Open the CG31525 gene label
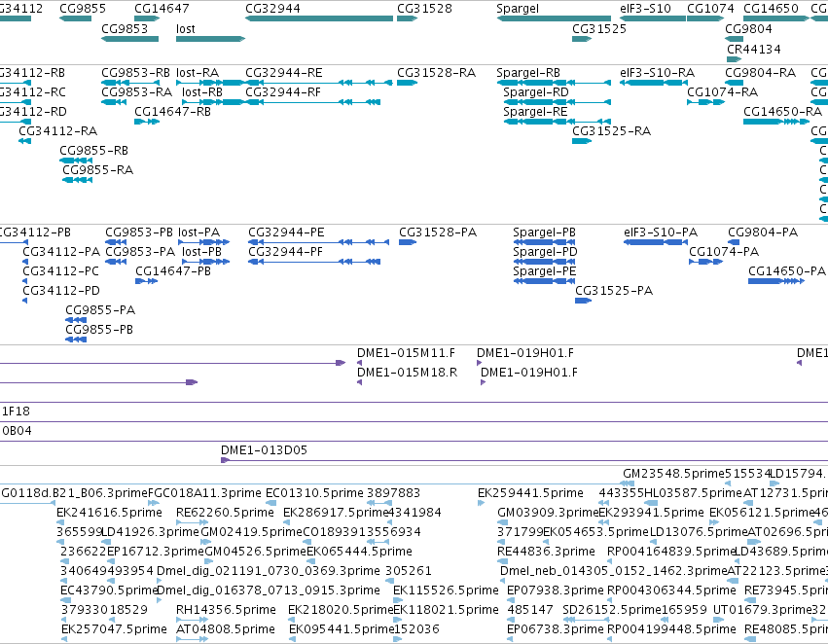Screen dimensions: 828x644 click(x=599, y=29)
